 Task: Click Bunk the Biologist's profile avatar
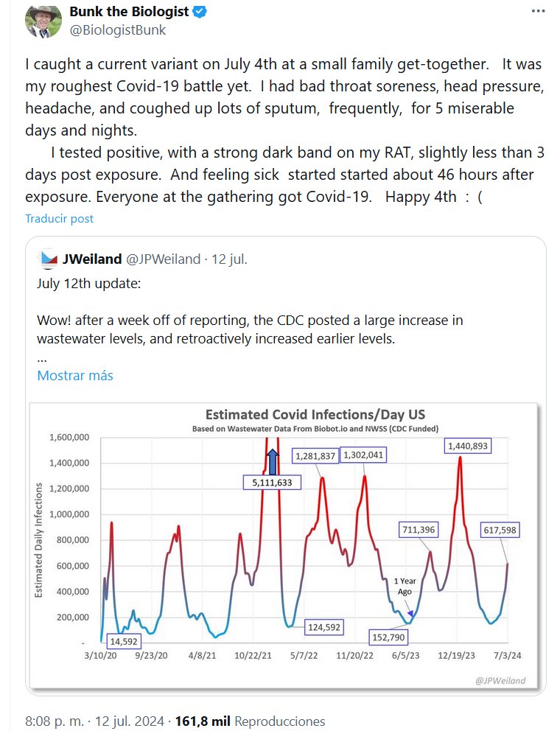tap(43, 21)
